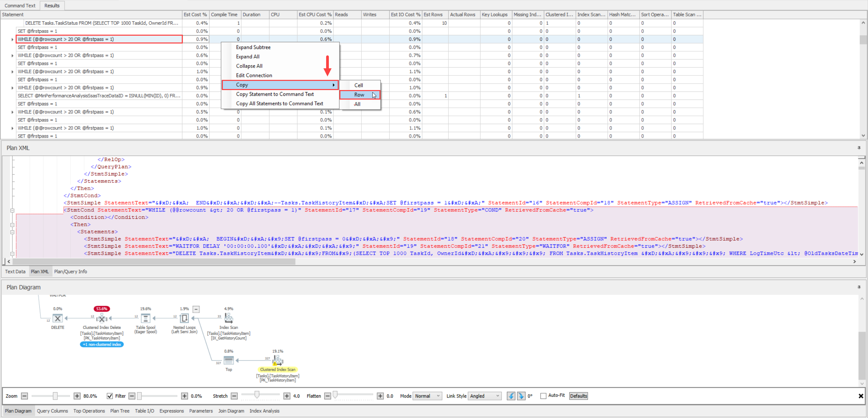Adjust the Filter slider

coord(139,396)
